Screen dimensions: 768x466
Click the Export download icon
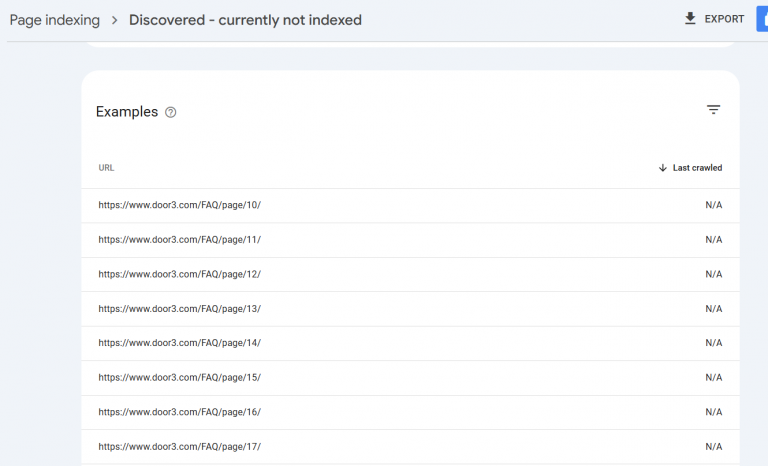point(690,19)
